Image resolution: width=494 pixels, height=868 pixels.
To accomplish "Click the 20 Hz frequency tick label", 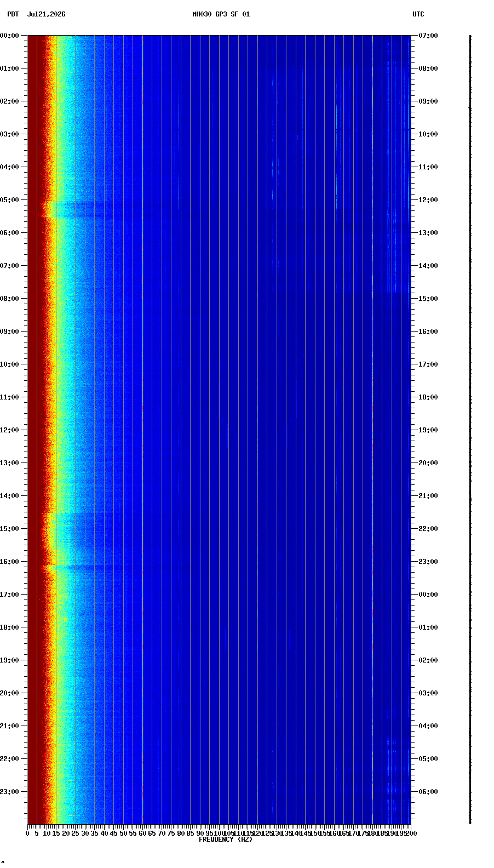I will pyautogui.click(x=66, y=833).
